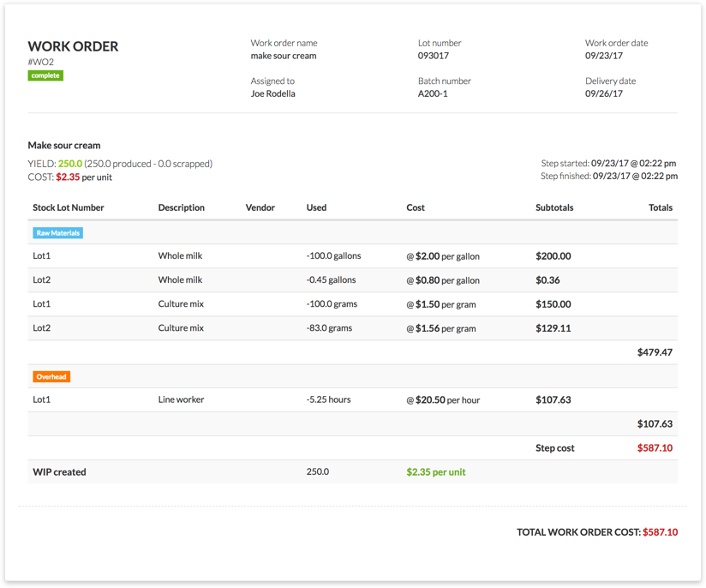Click the 'Cost' column header
The height and width of the screenshot is (588, 706).
pyautogui.click(x=416, y=207)
